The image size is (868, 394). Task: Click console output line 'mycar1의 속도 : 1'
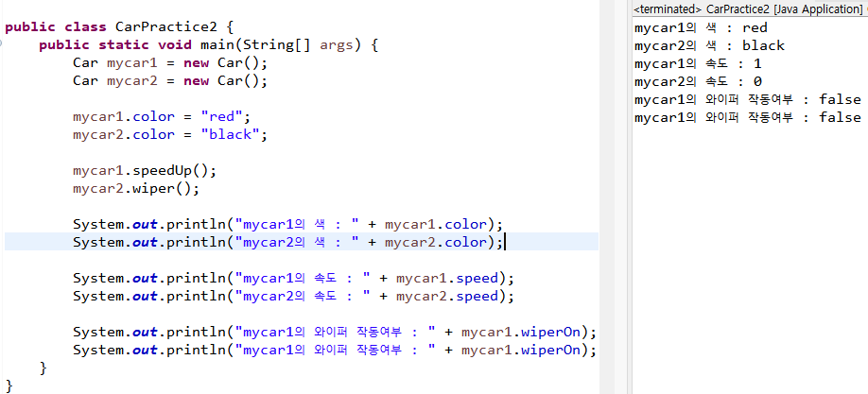tap(698, 63)
